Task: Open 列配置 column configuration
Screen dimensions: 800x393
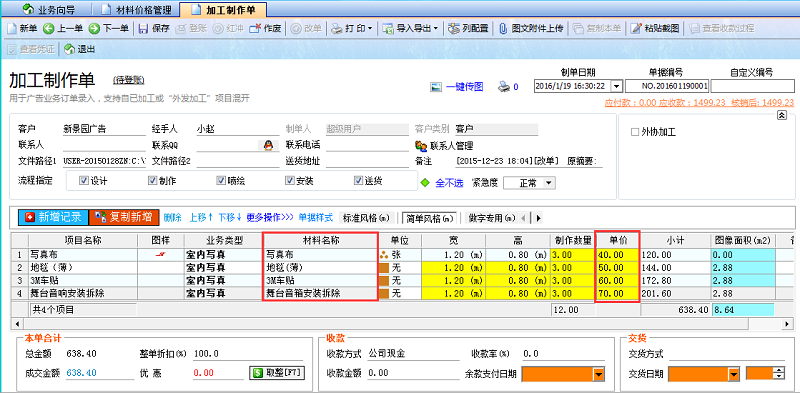Action: pyautogui.click(x=468, y=29)
